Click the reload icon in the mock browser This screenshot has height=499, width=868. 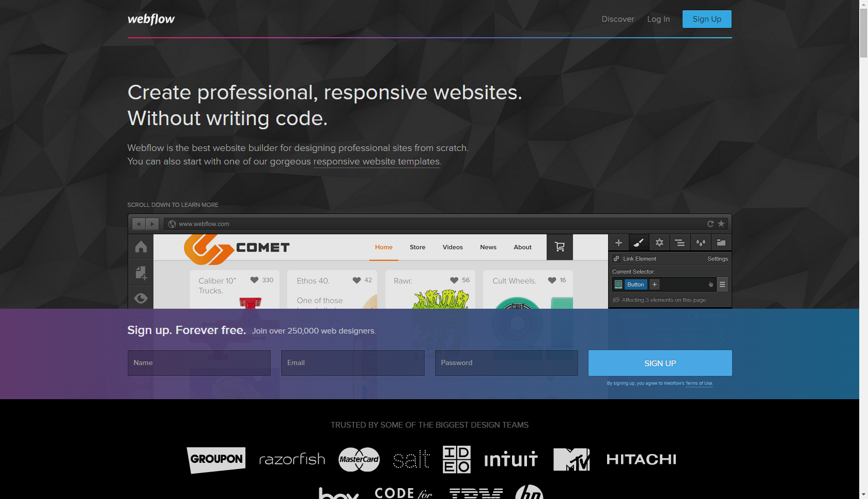[710, 224]
